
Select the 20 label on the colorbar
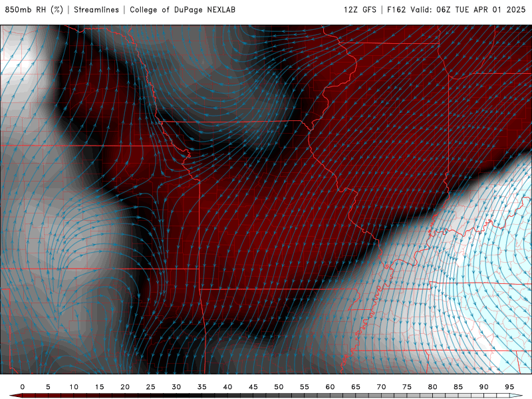pos(125,387)
